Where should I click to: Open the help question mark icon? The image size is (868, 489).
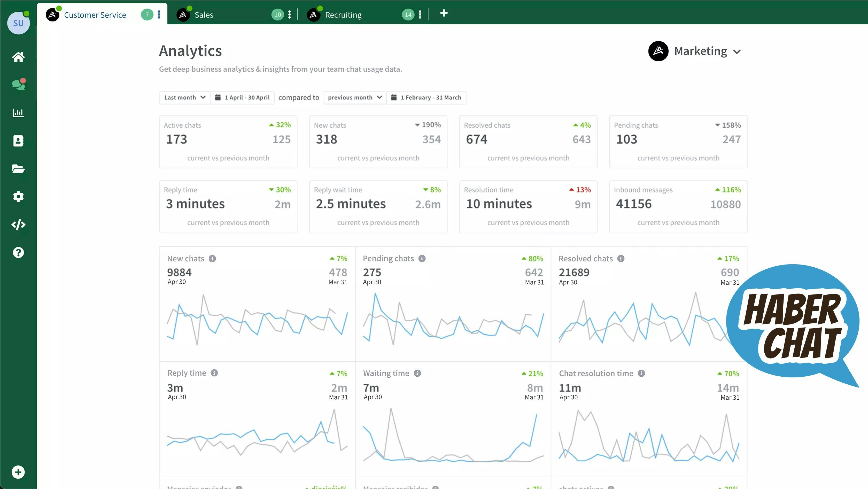coord(18,252)
